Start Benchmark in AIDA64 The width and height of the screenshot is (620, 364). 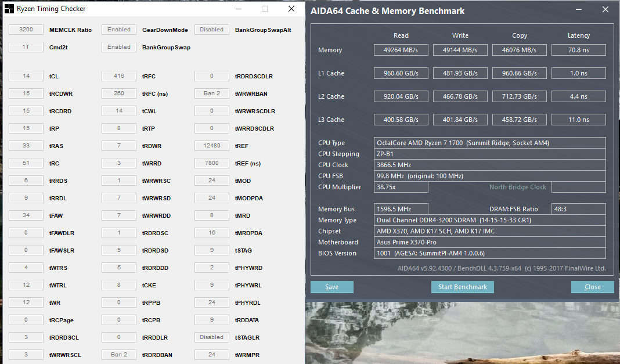(463, 287)
